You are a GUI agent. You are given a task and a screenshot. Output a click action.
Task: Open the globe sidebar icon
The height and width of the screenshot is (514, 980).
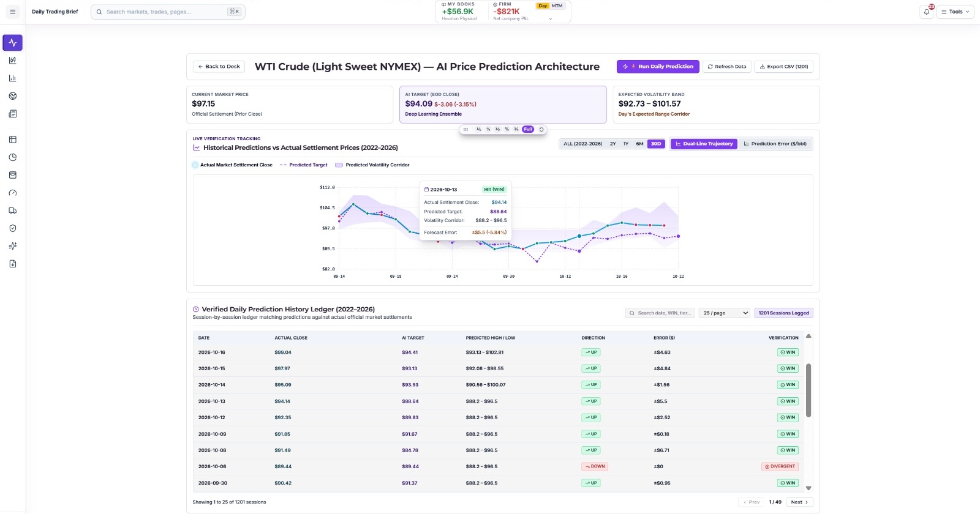coord(13,96)
